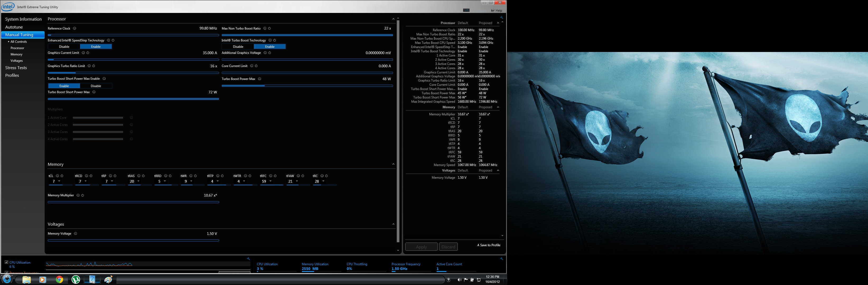Click the Alienware Start orb
This screenshot has width=868, height=285.
coord(7,279)
